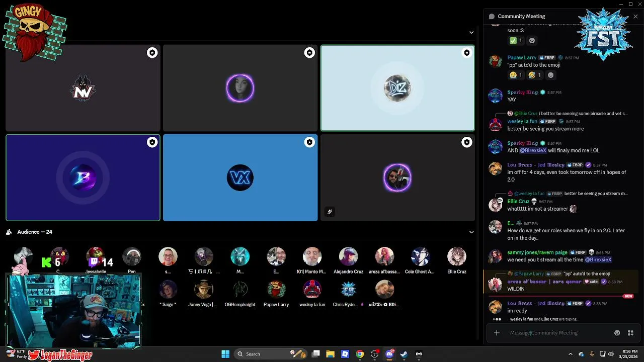Jump to the replied @Ellie Cruz message preview
644x362 pixels.
click(571, 114)
